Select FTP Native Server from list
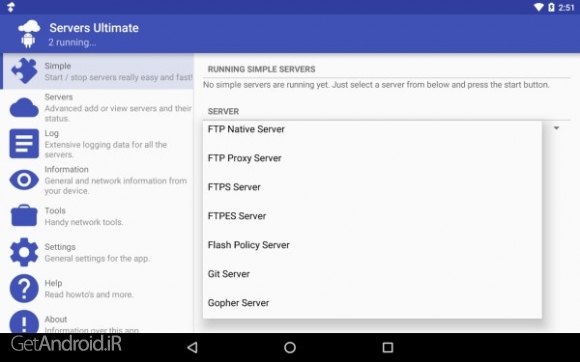The height and width of the screenshot is (362, 580). point(372,129)
